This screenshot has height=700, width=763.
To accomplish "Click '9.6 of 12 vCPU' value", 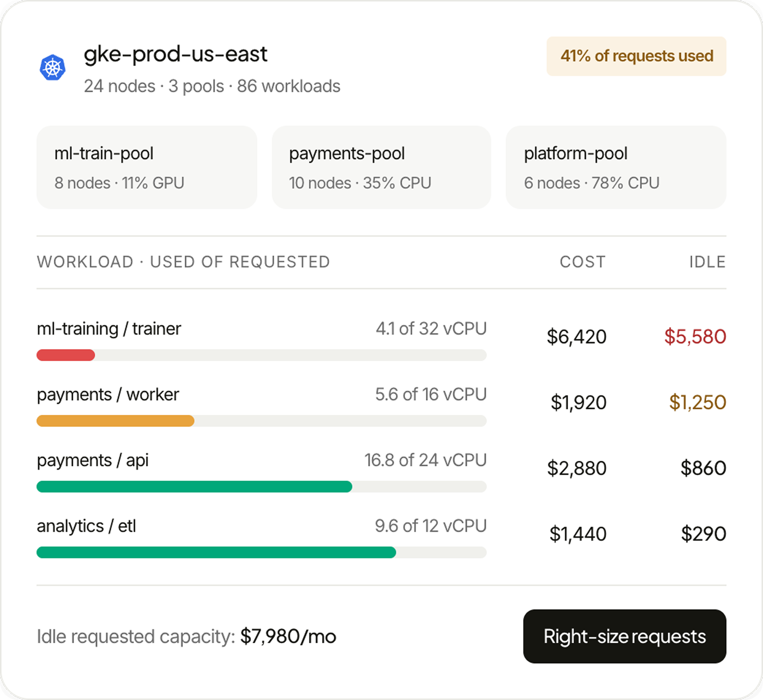I will pos(431,526).
